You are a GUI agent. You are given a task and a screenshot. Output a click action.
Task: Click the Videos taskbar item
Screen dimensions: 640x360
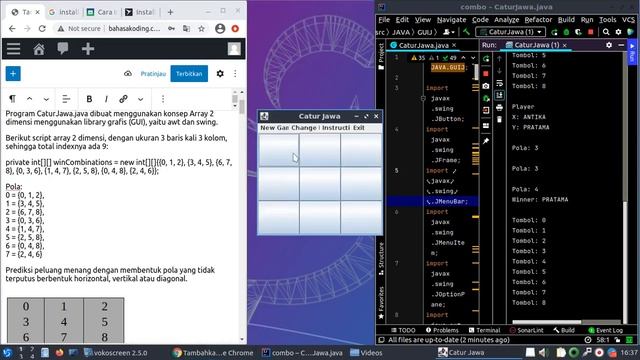click(x=367, y=353)
